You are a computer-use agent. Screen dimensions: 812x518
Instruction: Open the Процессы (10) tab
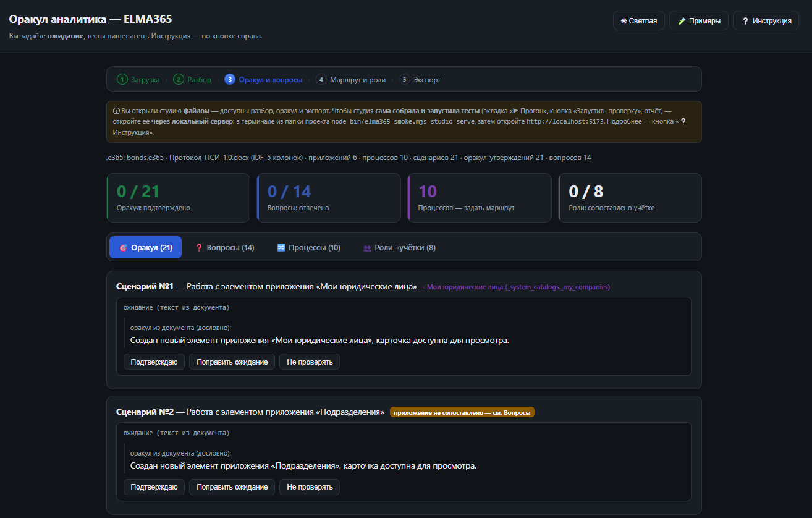coord(308,247)
